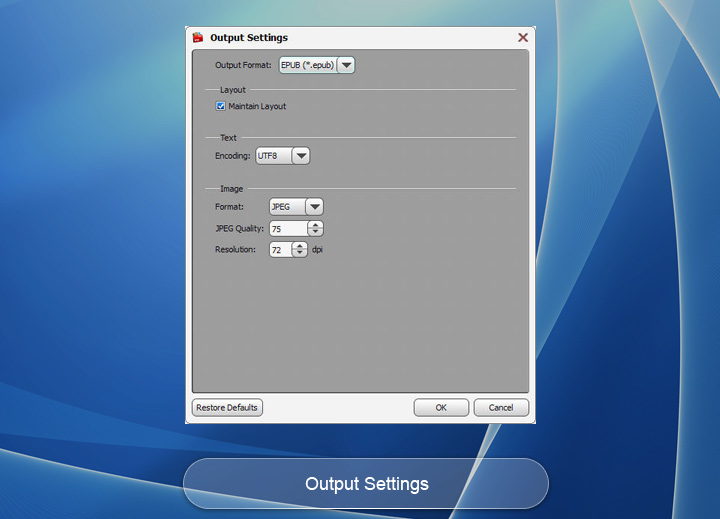The image size is (720, 519).
Task: Raise Resolution using the up arrow
Action: click(299, 246)
